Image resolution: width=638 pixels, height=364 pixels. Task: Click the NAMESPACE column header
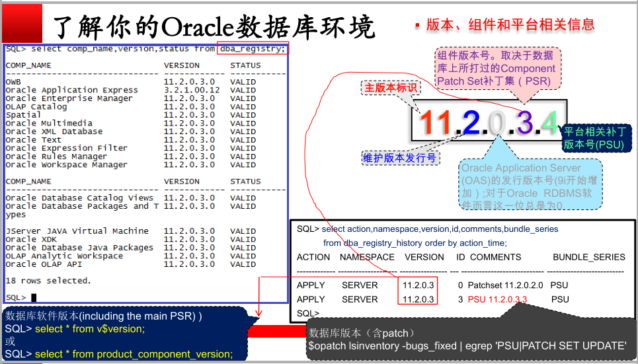(367, 257)
